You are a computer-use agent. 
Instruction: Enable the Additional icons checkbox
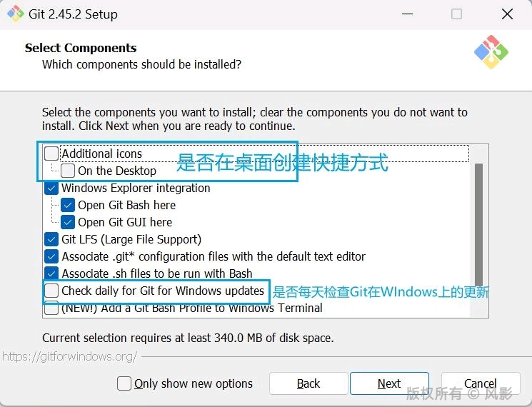click(52, 154)
